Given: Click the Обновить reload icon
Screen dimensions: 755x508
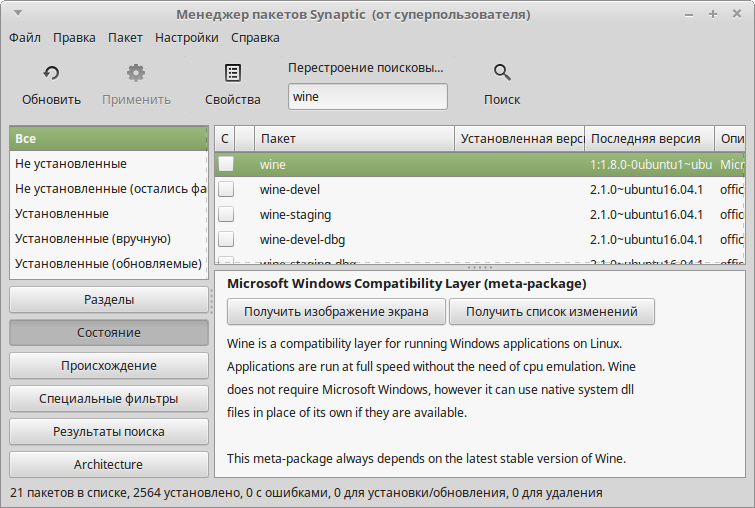Looking at the screenshot, I should click(x=51, y=73).
